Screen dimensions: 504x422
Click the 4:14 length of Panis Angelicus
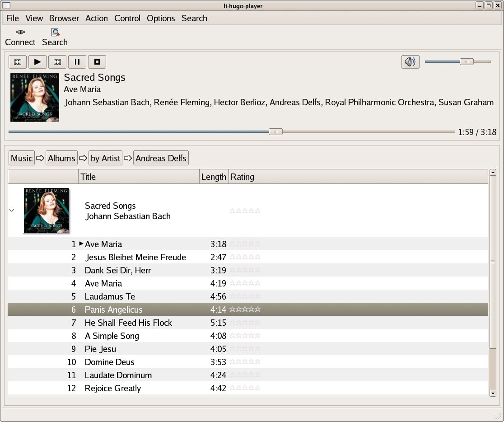[218, 309]
